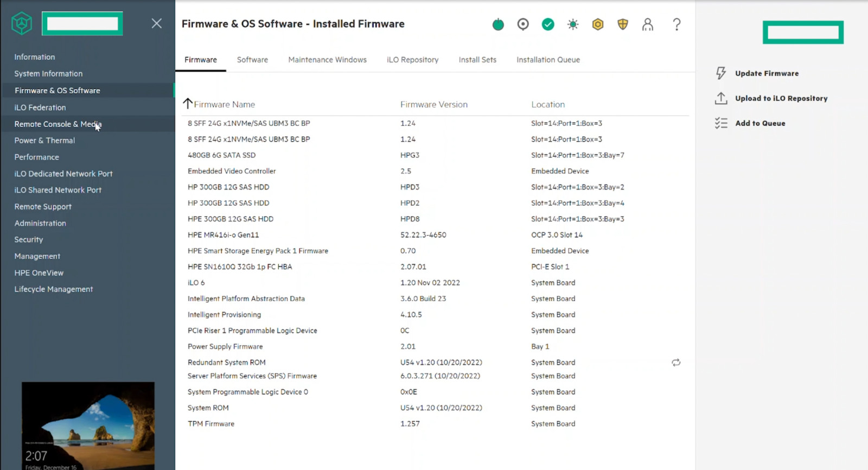The height and width of the screenshot is (470, 868).
Task: Click the Upload to iLO Repository arrow icon
Action: click(x=721, y=98)
